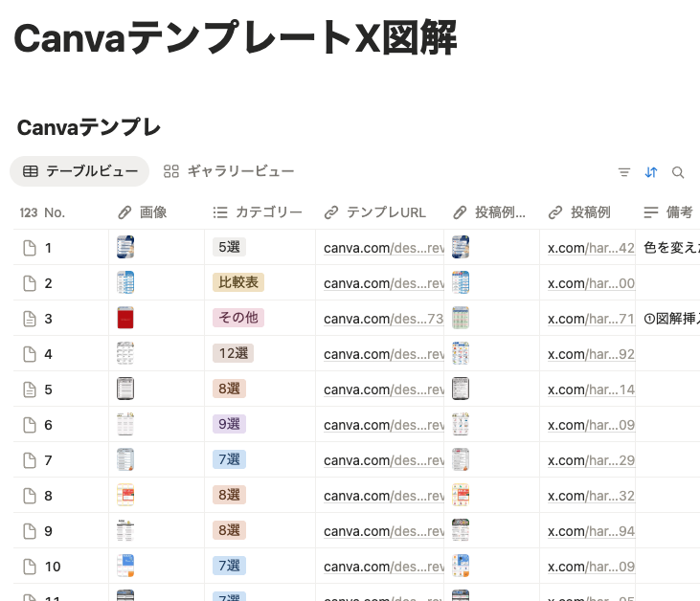
Task: Open the カテゴリー column header menu
Action: [x=258, y=212]
